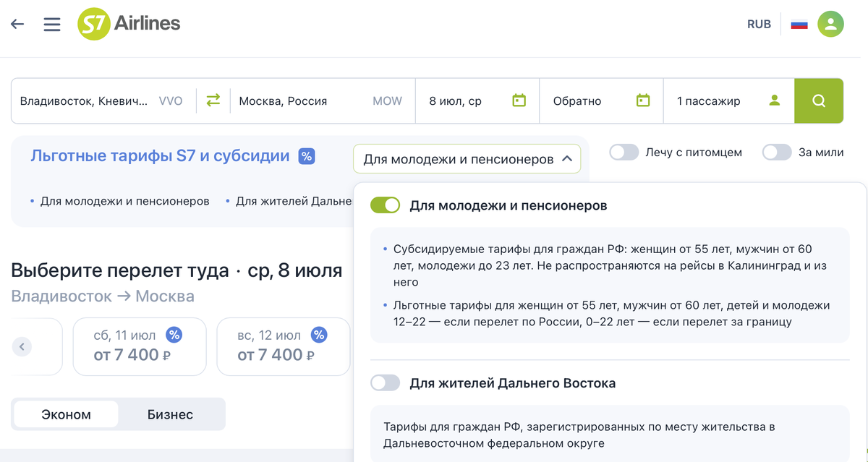Enable the Для жителей Дальнего Востока toggle
Viewport: 868px width, 462px height.
point(386,382)
